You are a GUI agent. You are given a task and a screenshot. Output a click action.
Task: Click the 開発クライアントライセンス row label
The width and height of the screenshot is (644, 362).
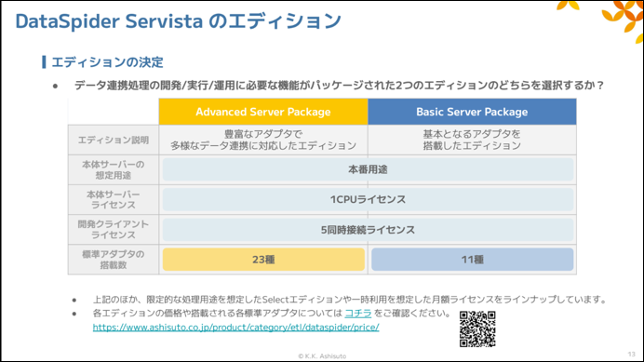point(114,229)
